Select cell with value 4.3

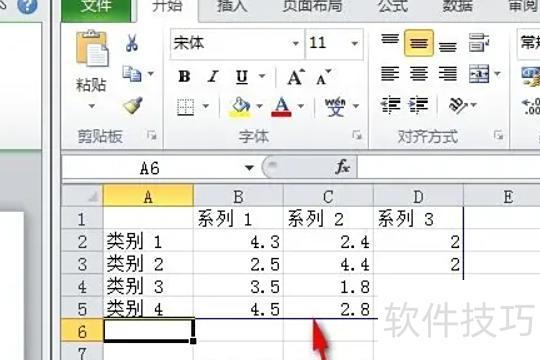pos(238,241)
